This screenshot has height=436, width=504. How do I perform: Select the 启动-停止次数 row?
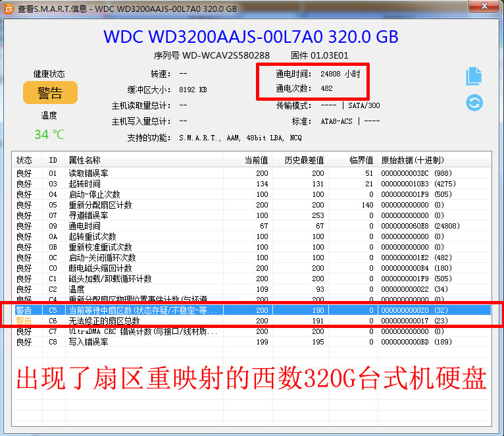(x=251, y=194)
